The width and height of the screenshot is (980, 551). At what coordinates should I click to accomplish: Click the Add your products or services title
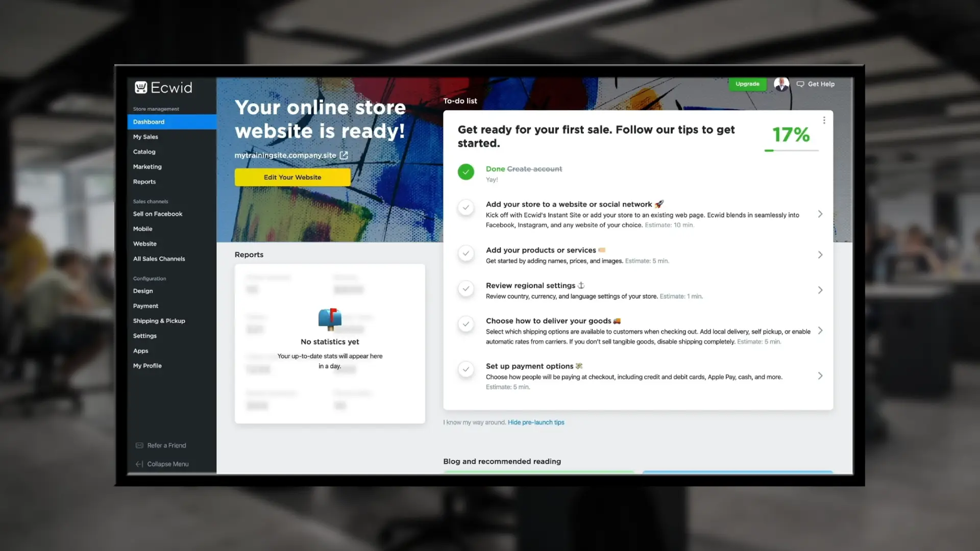541,250
